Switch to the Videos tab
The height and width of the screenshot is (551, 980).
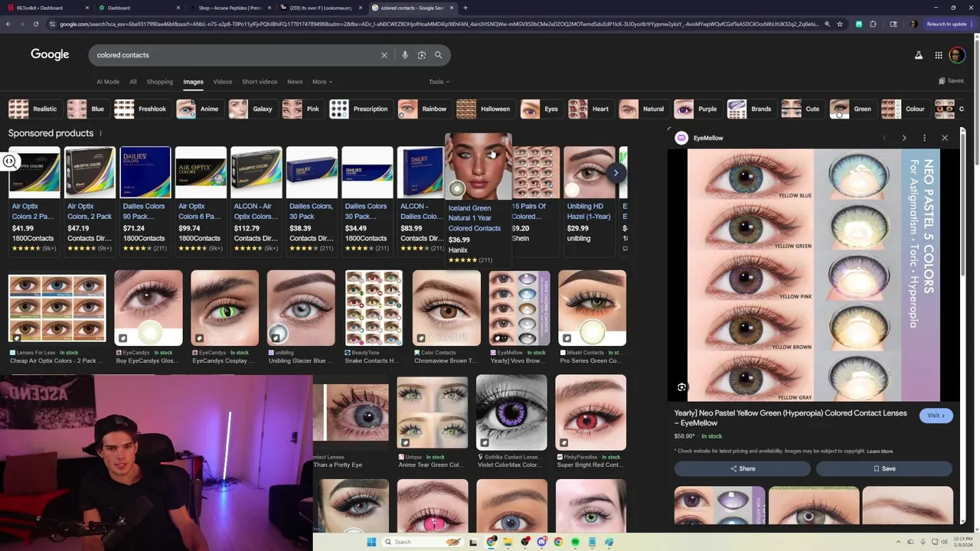223,82
